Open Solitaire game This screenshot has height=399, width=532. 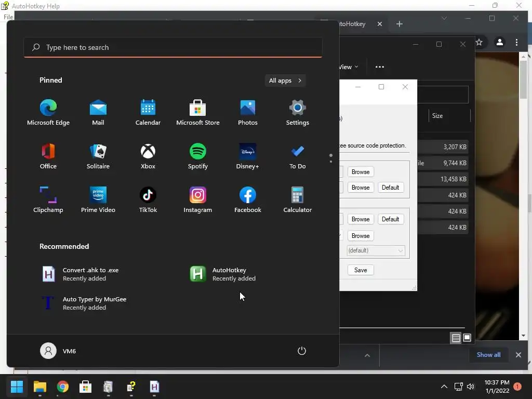[x=98, y=156]
